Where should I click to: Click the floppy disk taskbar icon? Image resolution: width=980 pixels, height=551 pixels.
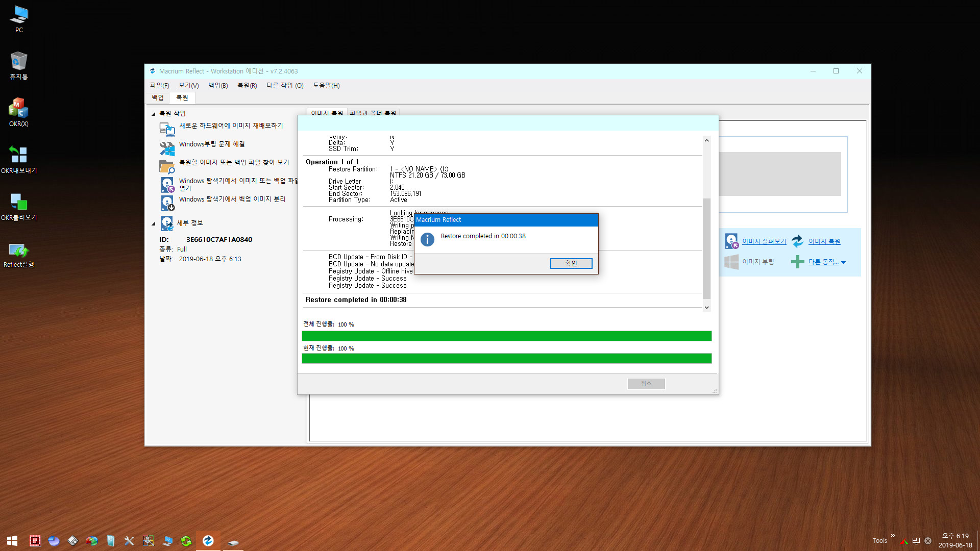(x=72, y=541)
